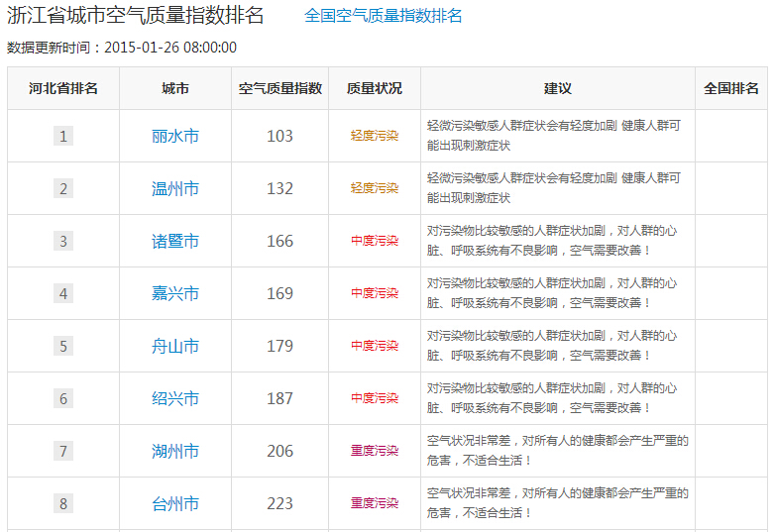775x532 pixels.
Task: Click the 浙江省城市空气质量指数排名 page title
Action: [136, 16]
